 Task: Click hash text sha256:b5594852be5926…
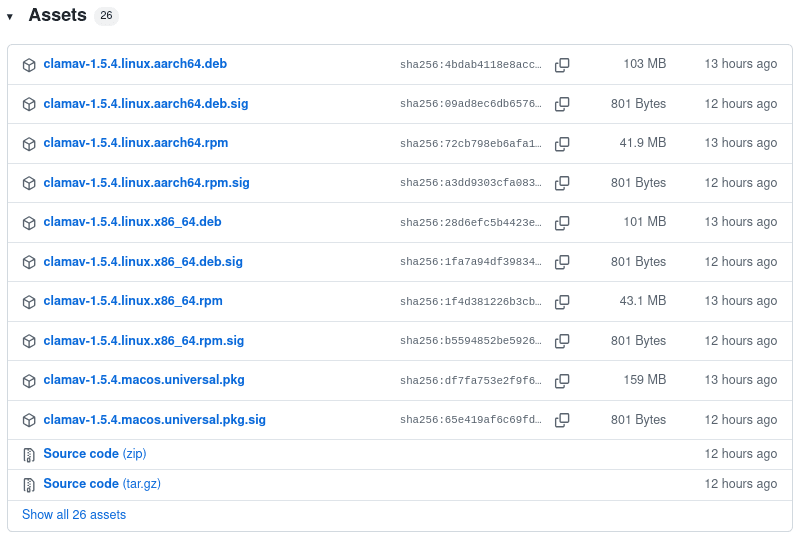point(470,340)
